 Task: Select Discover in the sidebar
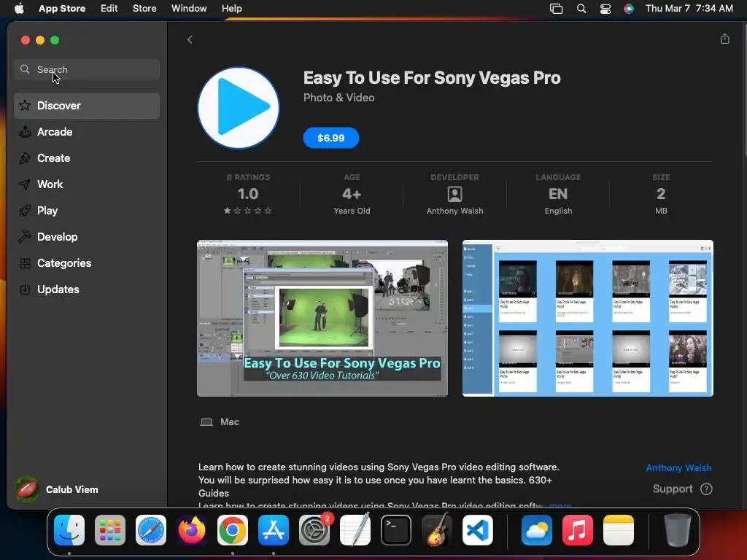(x=87, y=106)
